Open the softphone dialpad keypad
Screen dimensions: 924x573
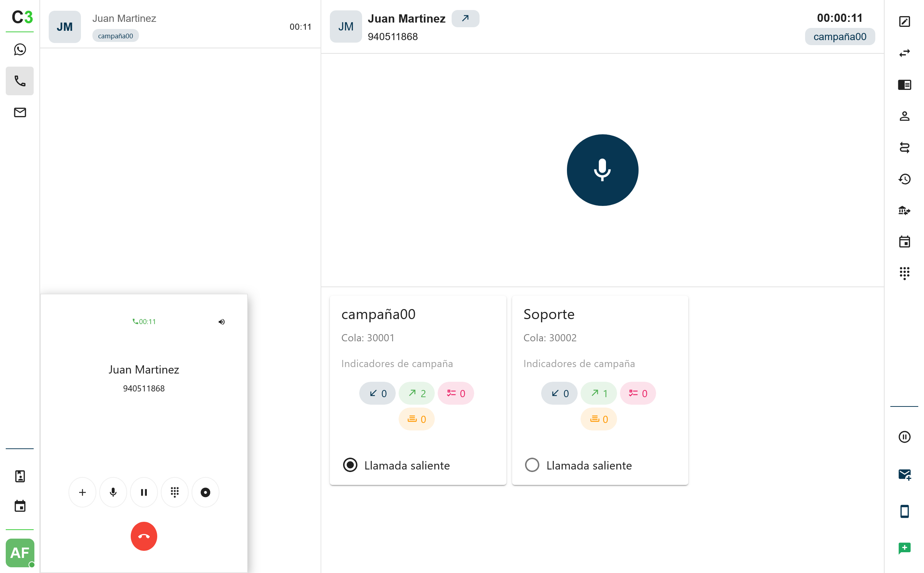tap(174, 492)
